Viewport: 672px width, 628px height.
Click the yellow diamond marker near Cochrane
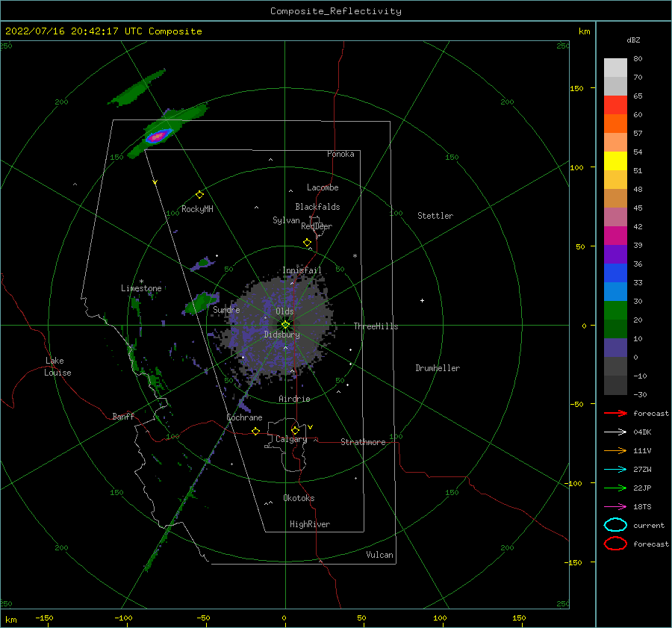pos(255,432)
